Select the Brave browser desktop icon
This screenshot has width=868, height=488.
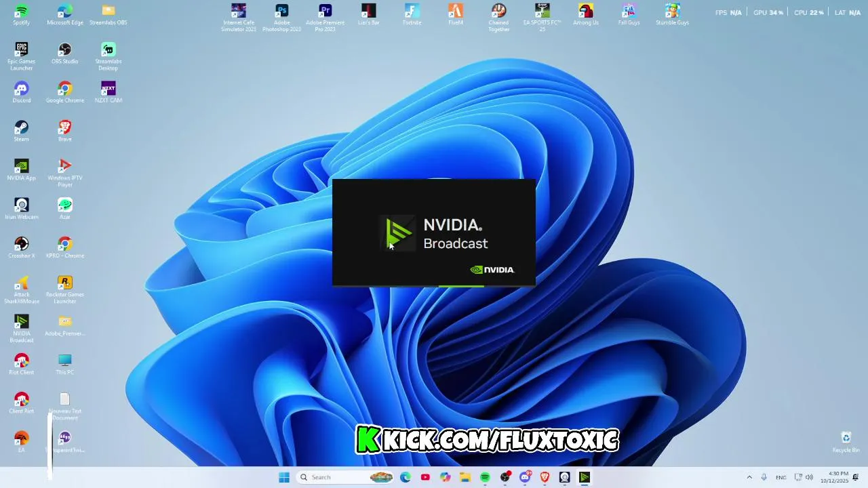(x=65, y=131)
